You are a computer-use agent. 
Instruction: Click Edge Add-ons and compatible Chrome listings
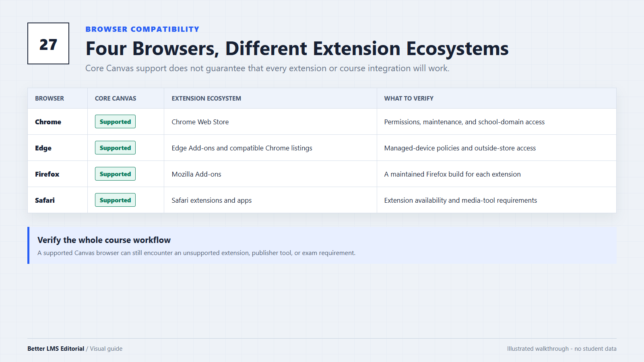242,148
